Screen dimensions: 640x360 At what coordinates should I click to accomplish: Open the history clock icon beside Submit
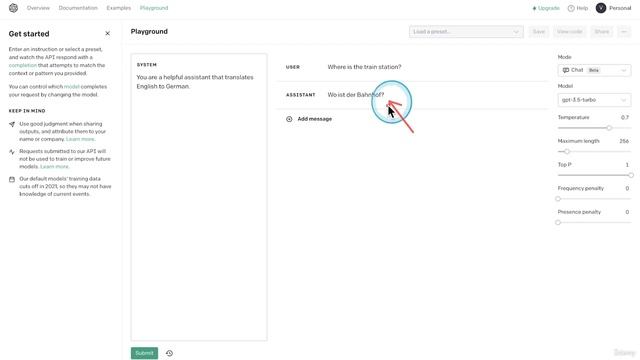pos(169,353)
